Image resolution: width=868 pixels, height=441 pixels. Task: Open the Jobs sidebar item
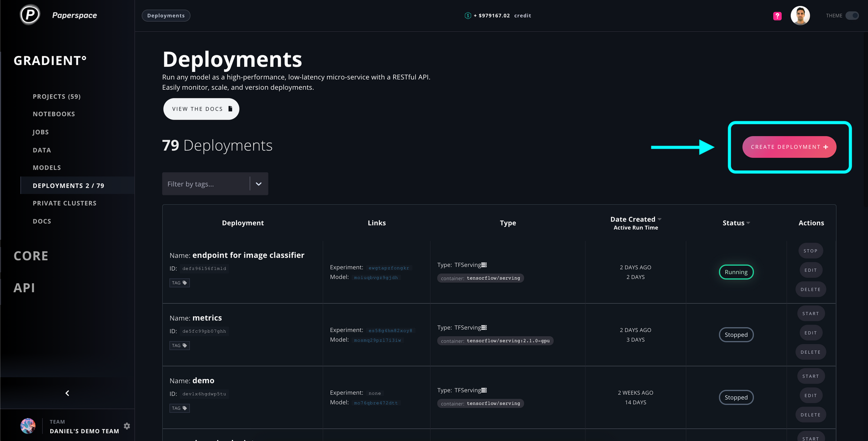(x=41, y=132)
